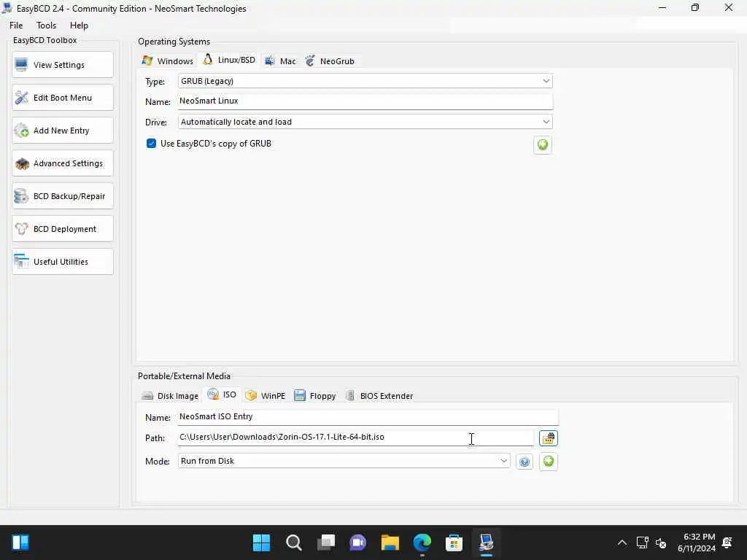Open the File menu
The height and width of the screenshot is (560, 747).
[16, 26]
